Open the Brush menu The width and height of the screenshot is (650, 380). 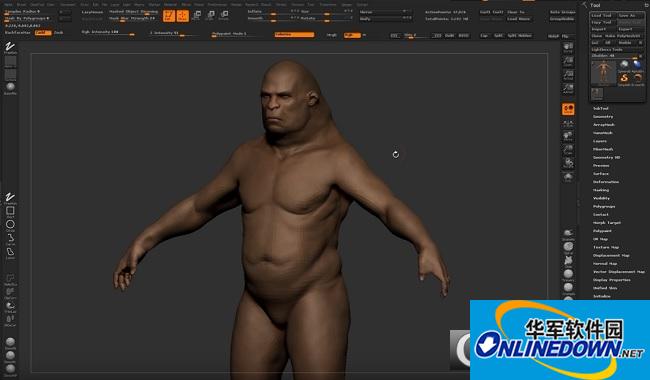point(21,5)
